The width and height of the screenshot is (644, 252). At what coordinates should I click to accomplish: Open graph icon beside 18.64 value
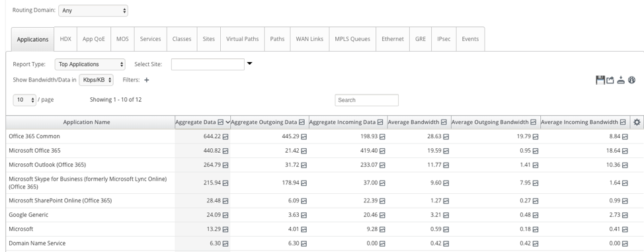pyautogui.click(x=625, y=151)
